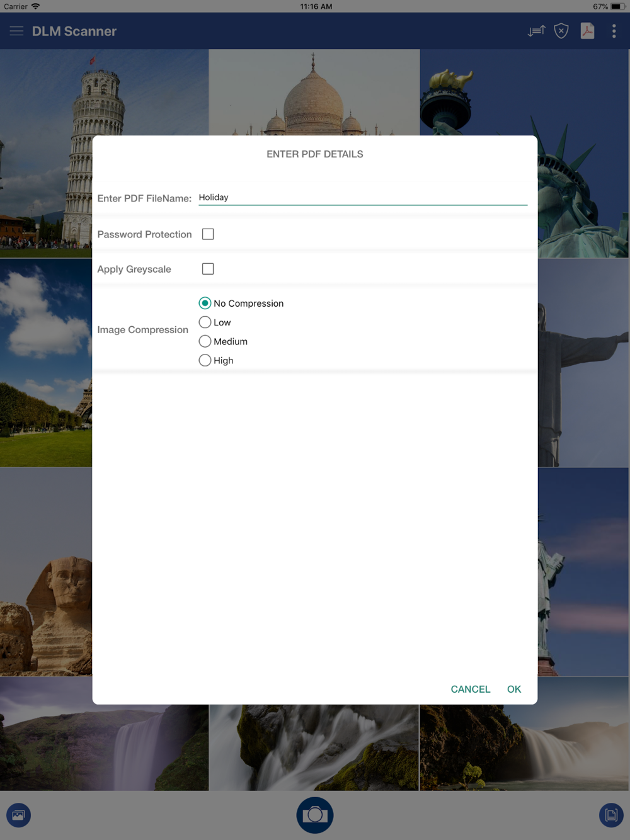Open the hamburger menu
Screen dimensions: 630x840
(17, 31)
